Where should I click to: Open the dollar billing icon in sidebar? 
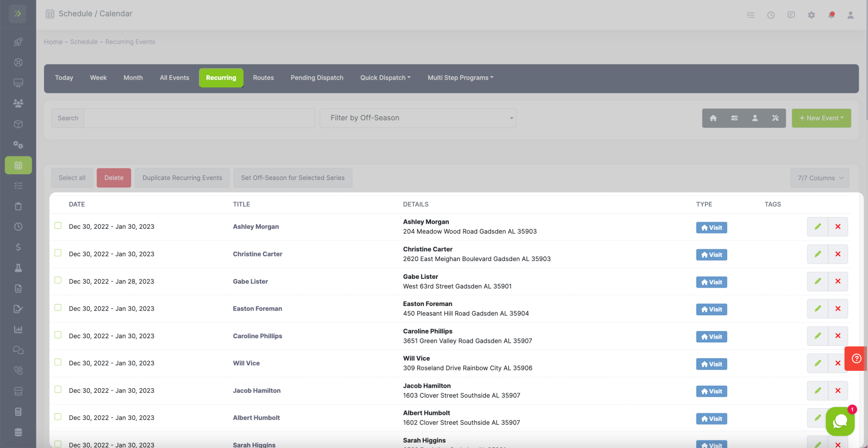point(18,247)
